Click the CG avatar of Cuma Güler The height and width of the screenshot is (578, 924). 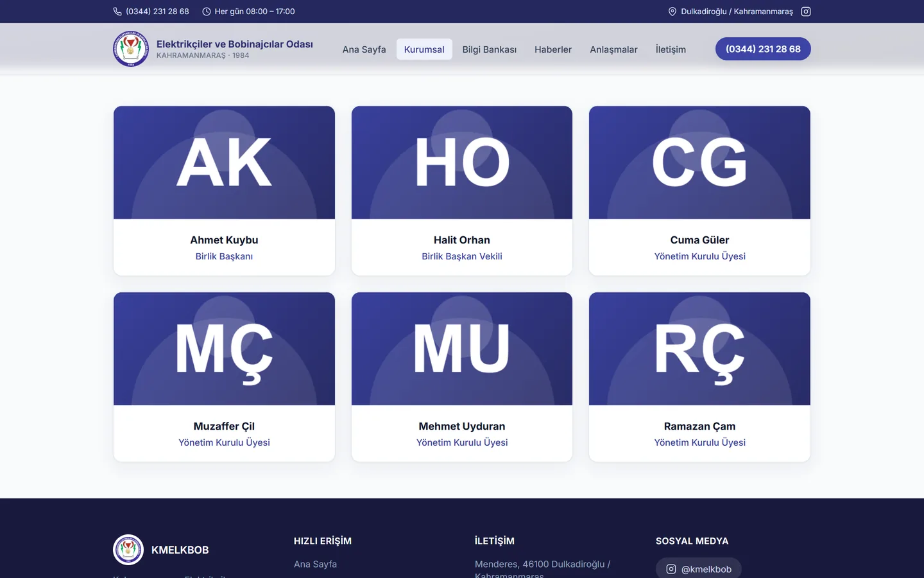(x=699, y=162)
